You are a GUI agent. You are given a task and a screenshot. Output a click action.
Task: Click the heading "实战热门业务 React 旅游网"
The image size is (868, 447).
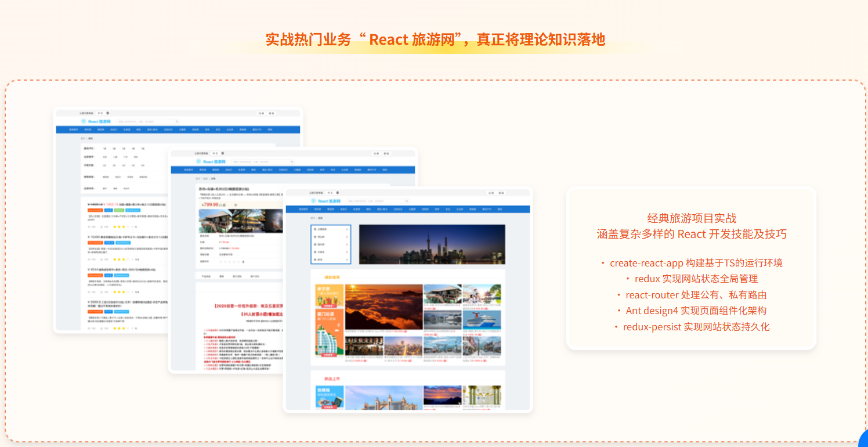[435, 39]
